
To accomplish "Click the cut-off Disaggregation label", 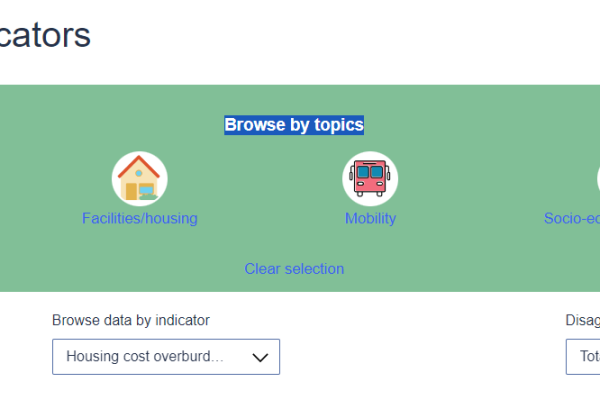I will point(582,320).
